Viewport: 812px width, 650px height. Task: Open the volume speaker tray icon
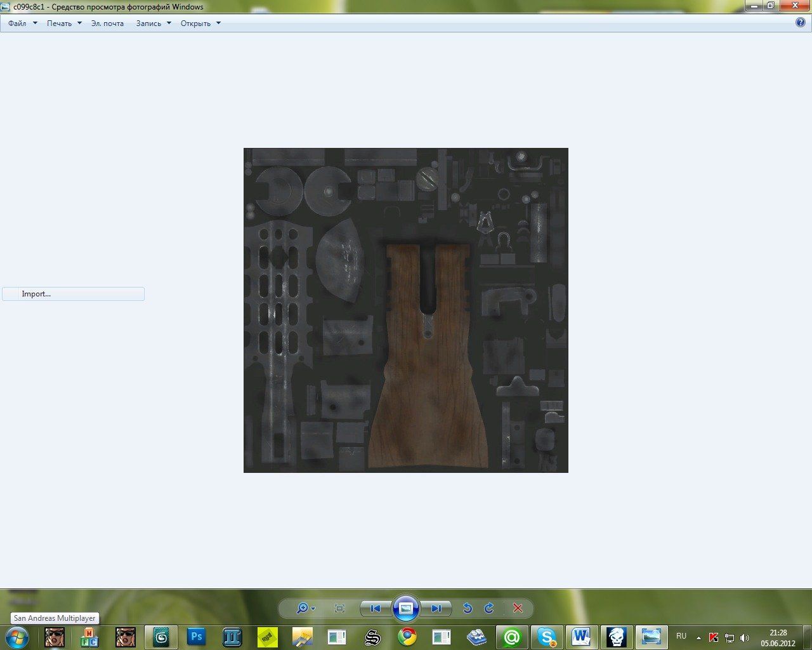coord(745,637)
